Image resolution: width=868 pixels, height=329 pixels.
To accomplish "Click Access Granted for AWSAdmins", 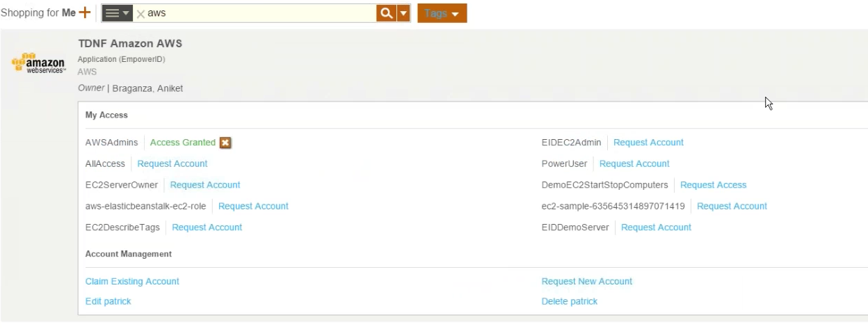I will click(183, 143).
